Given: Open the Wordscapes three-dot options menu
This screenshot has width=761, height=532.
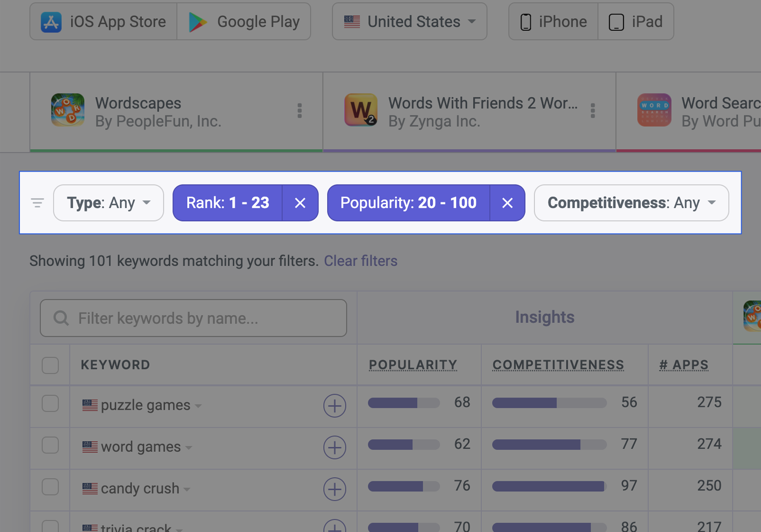Looking at the screenshot, I should [300, 111].
